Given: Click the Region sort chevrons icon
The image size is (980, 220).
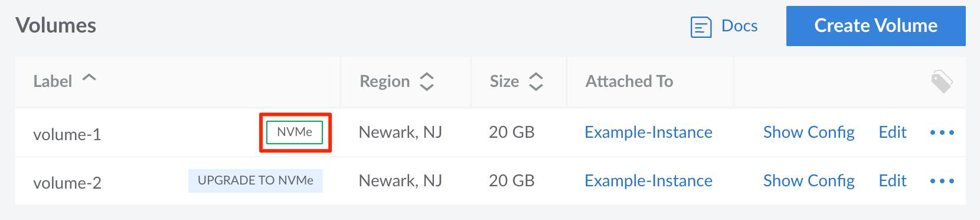Looking at the screenshot, I should tap(426, 82).
